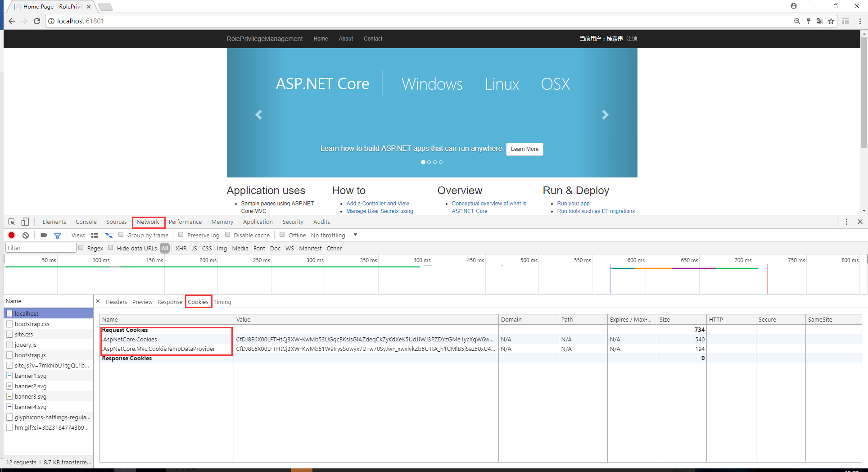868x472 pixels.
Task: Tick the Offline checkbox
Action: [282, 235]
